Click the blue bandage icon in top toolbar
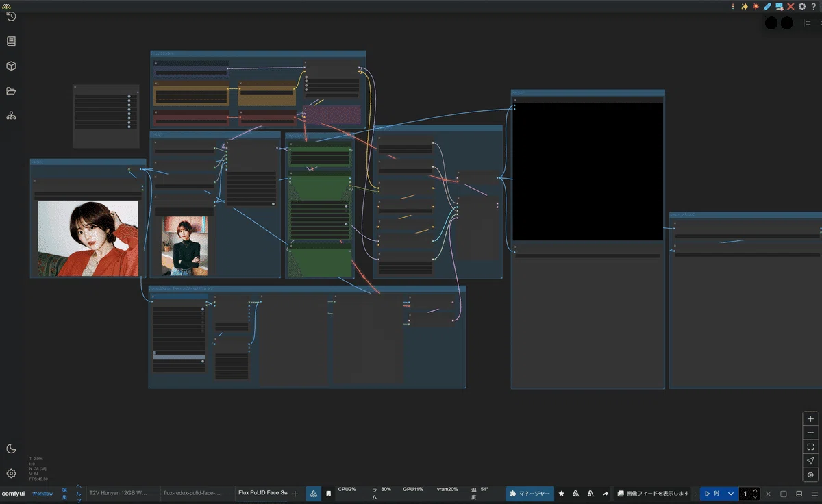 768,6
